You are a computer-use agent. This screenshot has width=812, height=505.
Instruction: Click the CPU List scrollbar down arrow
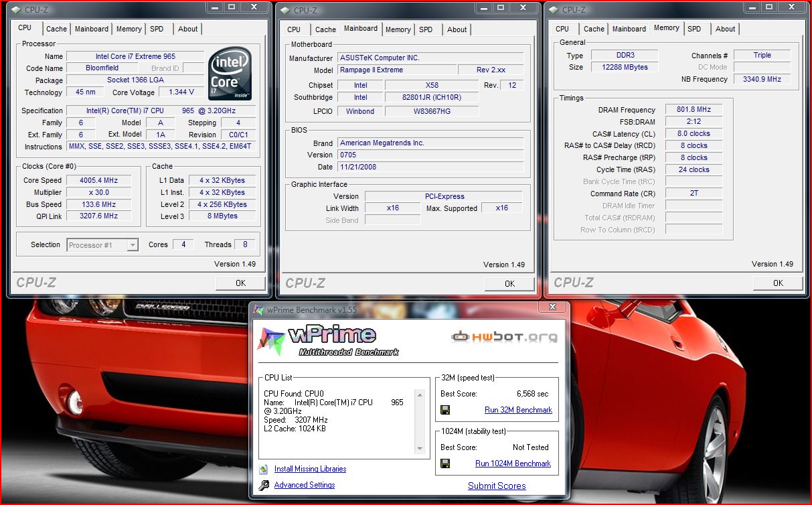pos(420,448)
